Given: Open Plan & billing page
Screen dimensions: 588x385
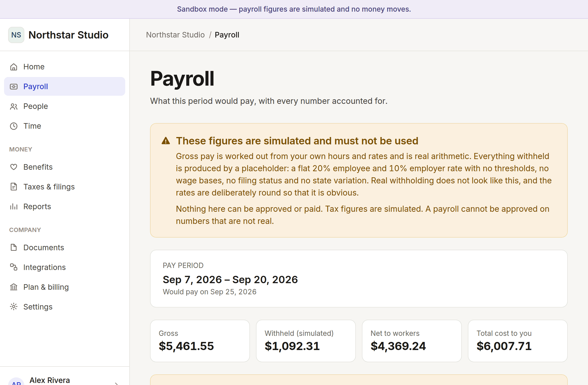Looking at the screenshot, I should (65, 287).
